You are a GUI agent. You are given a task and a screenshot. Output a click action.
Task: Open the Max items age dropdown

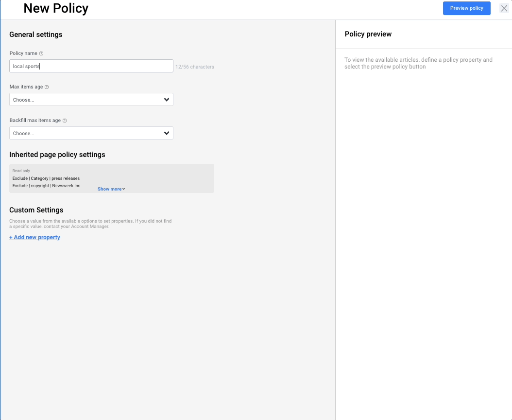click(91, 100)
